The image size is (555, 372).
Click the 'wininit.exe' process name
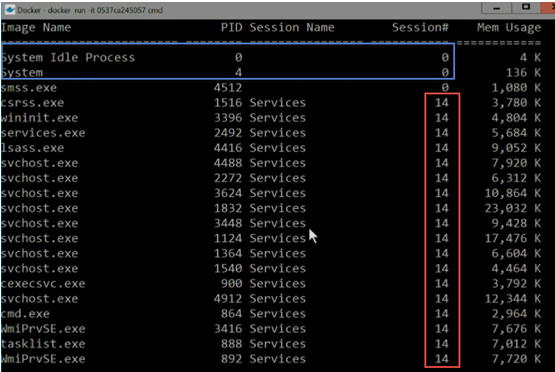tap(40, 118)
